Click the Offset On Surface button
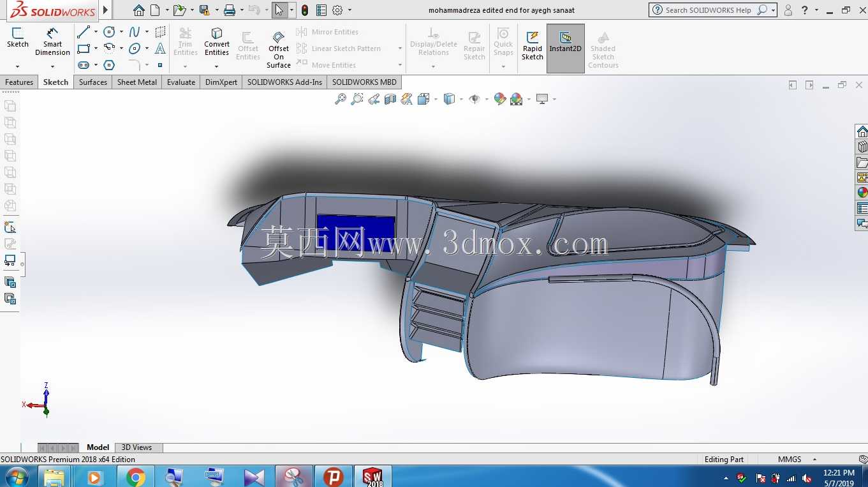868x487 pixels. pyautogui.click(x=279, y=49)
